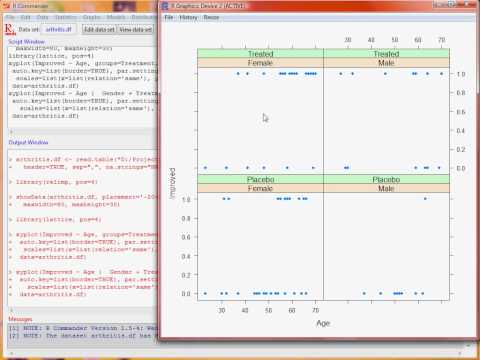Click the R Commander title bar icon
480x360 pixels.
(7, 6)
